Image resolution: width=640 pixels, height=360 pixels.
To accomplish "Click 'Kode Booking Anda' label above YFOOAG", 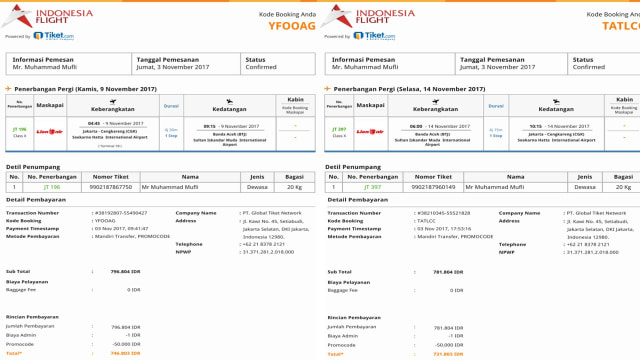I will tap(287, 14).
